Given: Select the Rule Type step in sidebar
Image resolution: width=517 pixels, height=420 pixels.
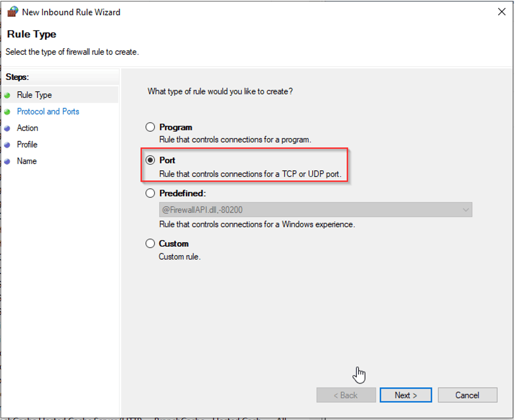Looking at the screenshot, I should pos(34,95).
